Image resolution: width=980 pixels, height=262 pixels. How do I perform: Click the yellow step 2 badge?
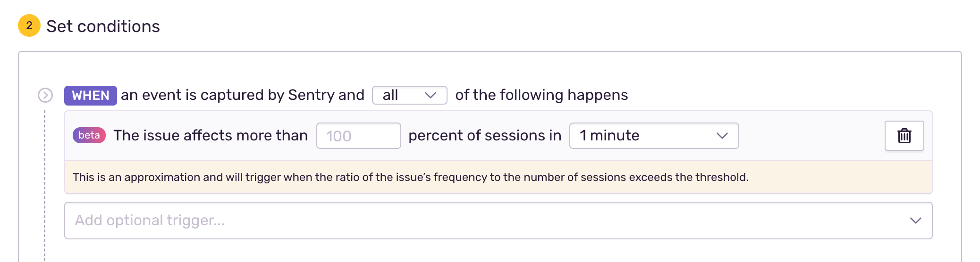point(29,25)
